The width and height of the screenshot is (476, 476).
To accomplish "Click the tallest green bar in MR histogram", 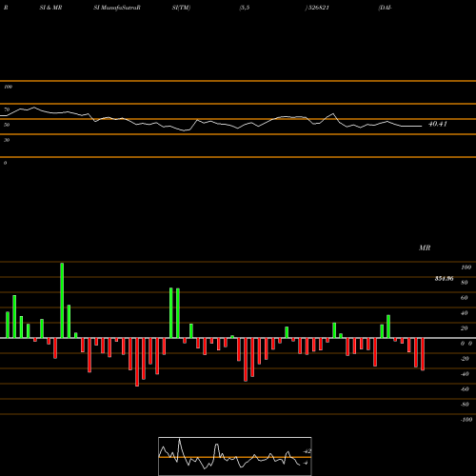I will pos(62,300).
